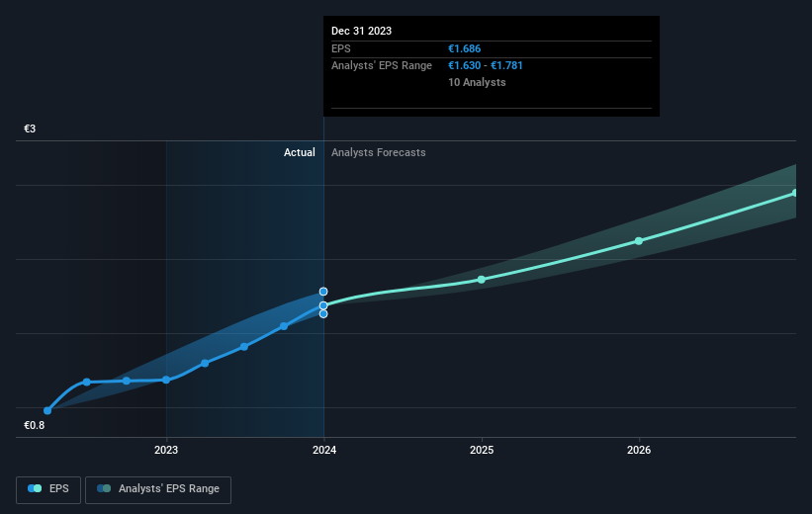Toggle the EPS legend series
The width and height of the screenshot is (812, 514).
pyautogui.click(x=48, y=489)
